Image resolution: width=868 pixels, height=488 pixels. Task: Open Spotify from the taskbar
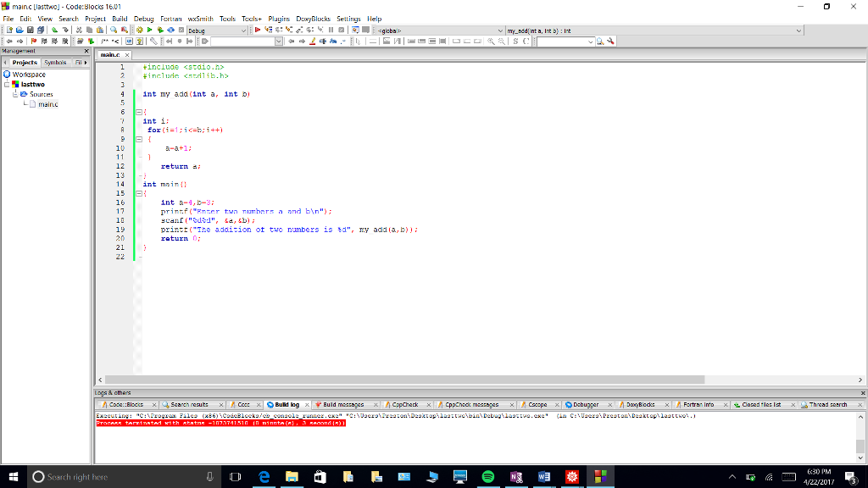pyautogui.click(x=487, y=476)
